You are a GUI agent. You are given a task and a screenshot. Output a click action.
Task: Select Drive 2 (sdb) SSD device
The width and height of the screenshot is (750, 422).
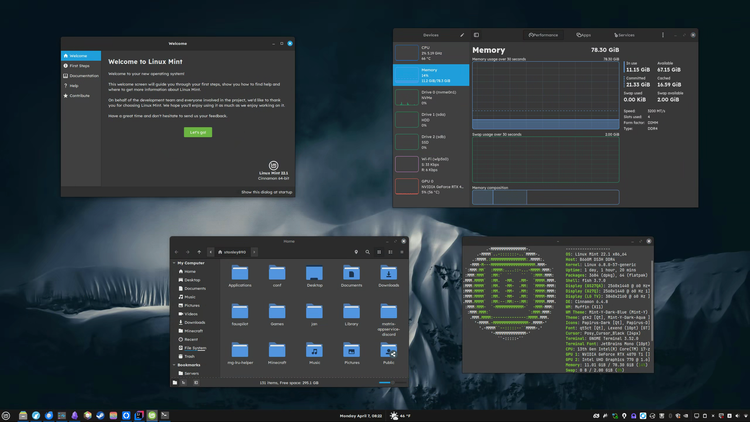431,142
